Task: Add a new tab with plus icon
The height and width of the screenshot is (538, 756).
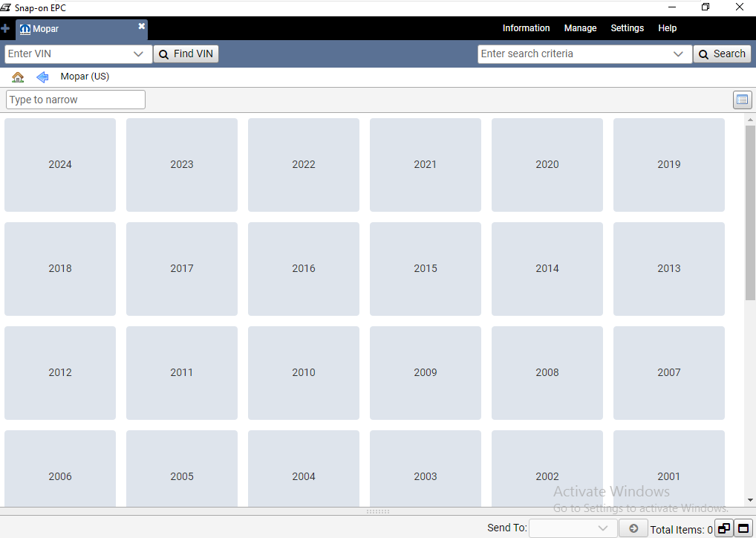Action: pyautogui.click(x=6, y=29)
